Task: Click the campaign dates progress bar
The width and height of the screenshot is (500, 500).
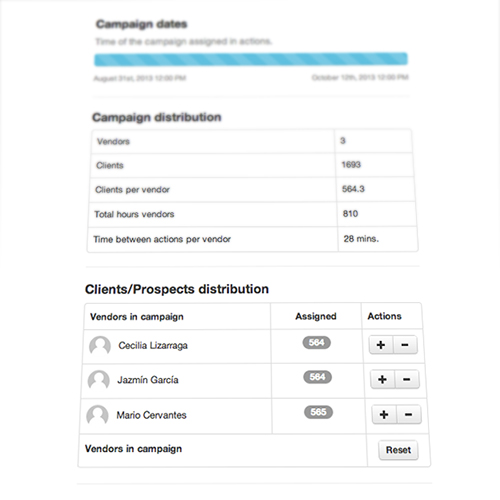Action: pyautogui.click(x=251, y=59)
